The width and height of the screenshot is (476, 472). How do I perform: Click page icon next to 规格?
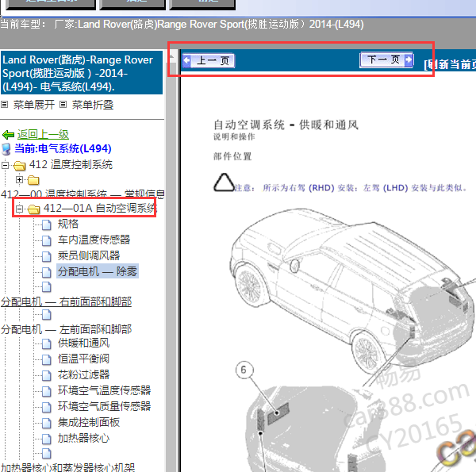pos(47,225)
